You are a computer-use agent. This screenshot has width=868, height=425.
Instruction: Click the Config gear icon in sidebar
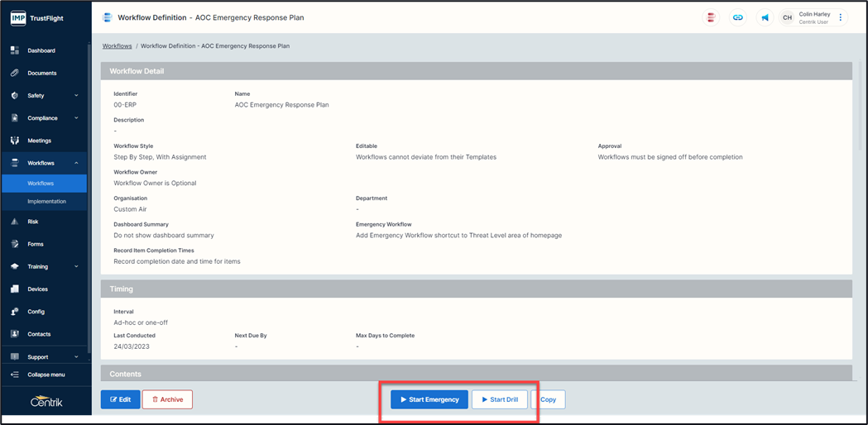14,312
